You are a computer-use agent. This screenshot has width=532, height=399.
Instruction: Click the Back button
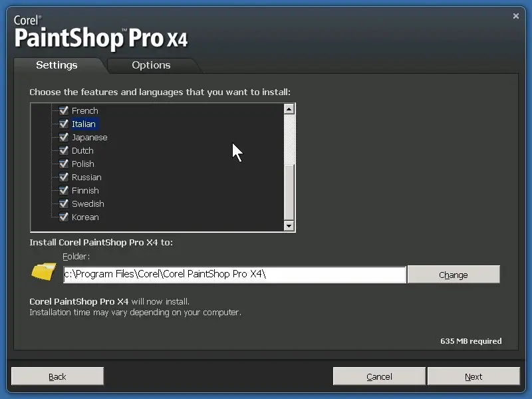[x=57, y=376]
